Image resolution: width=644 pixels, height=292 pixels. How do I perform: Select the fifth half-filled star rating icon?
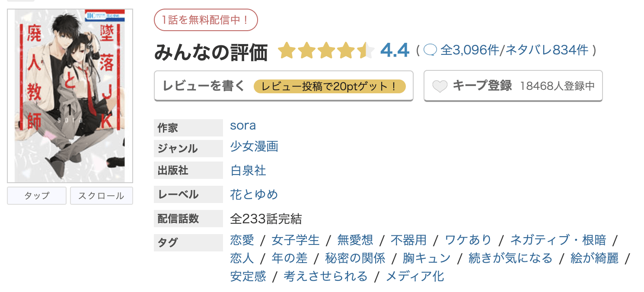pos(364,51)
